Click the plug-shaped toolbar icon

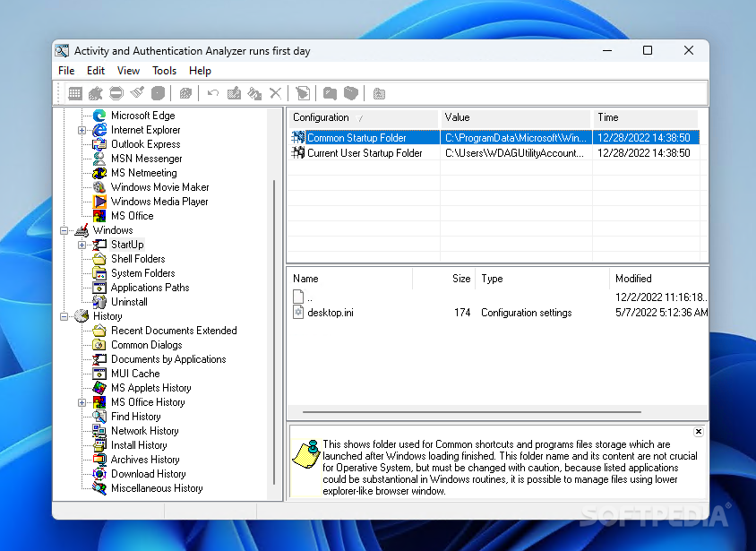click(96, 93)
